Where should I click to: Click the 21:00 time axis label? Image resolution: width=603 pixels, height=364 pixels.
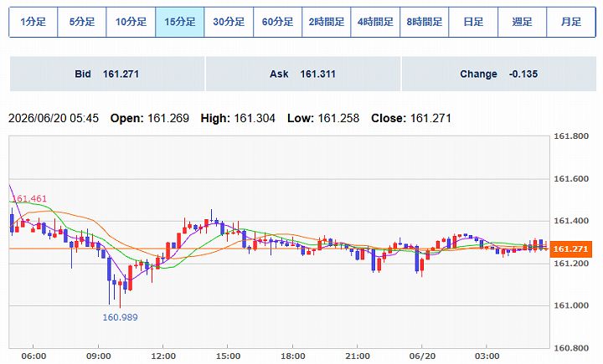pyautogui.click(x=358, y=356)
